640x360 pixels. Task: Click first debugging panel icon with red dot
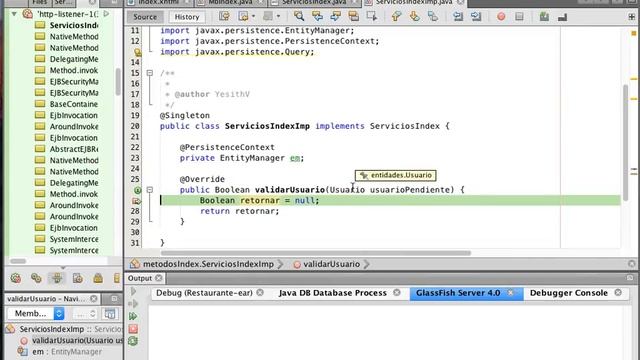pyautogui.click(x=16, y=278)
